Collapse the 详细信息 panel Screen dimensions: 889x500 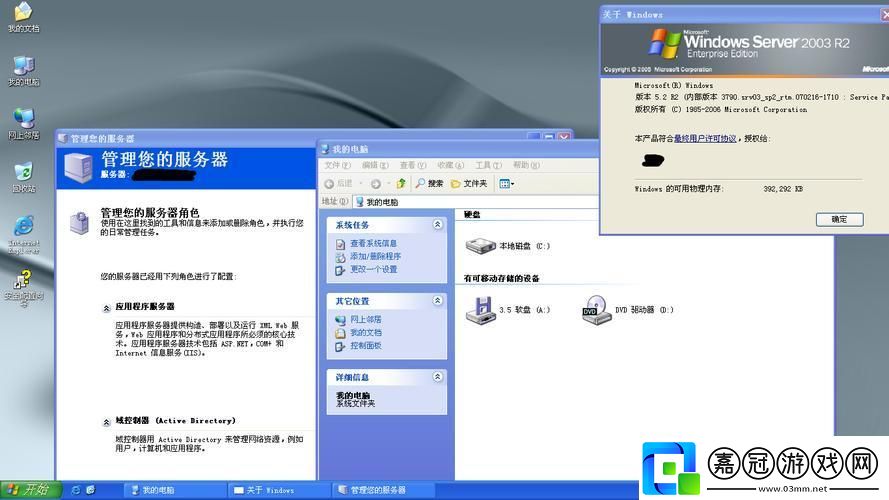click(x=437, y=376)
